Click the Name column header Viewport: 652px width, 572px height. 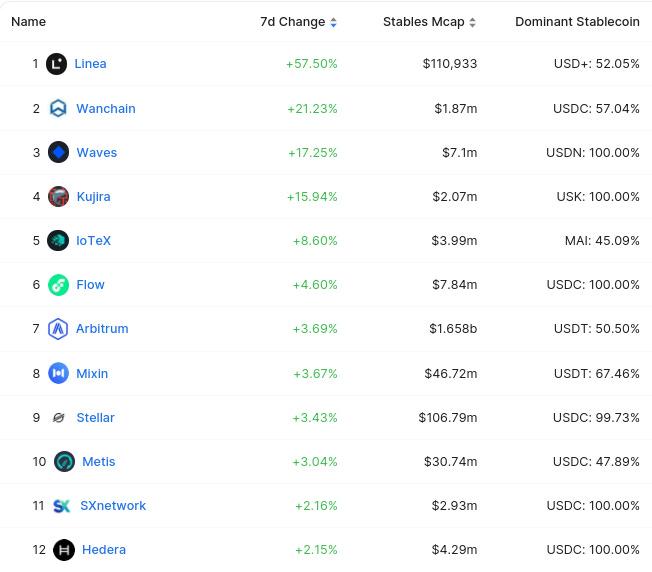pyautogui.click(x=28, y=22)
